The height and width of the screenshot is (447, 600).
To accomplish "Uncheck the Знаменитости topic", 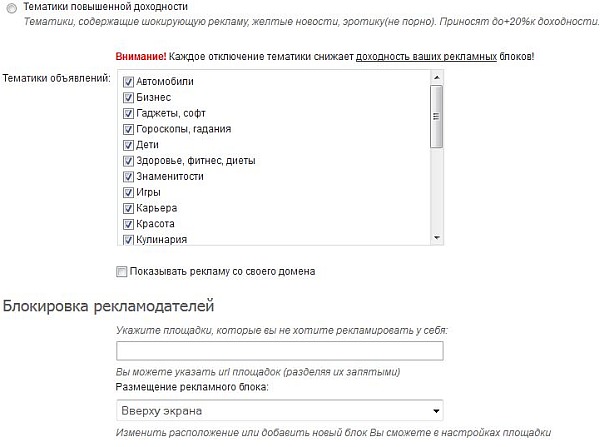I will [x=128, y=176].
